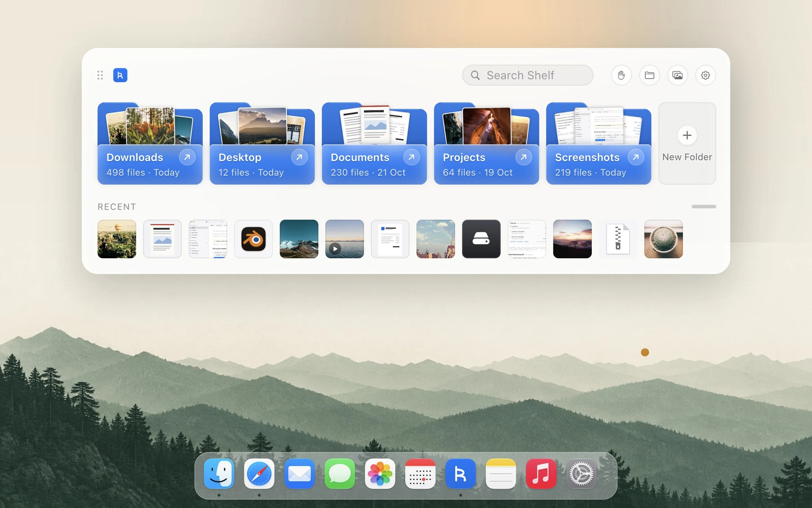Open Desktop folder via its arrow icon
Screen dimensions: 812x508
pos(299,157)
